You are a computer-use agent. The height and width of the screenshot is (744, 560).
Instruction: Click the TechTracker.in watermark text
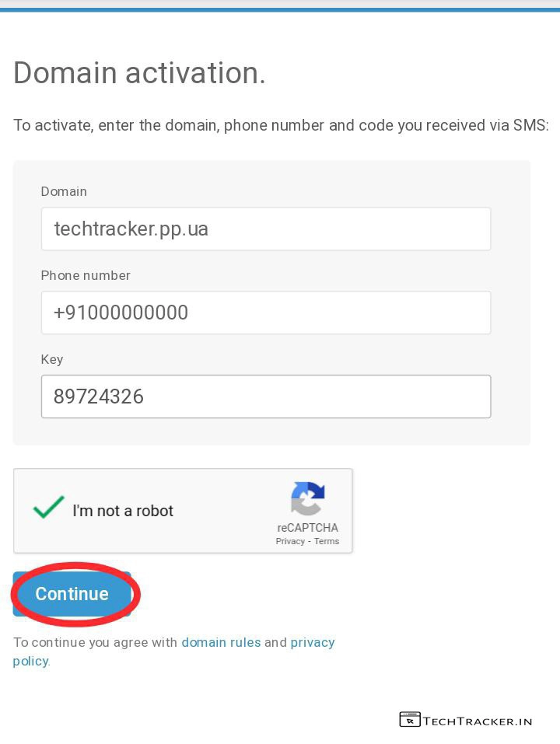tap(478, 721)
